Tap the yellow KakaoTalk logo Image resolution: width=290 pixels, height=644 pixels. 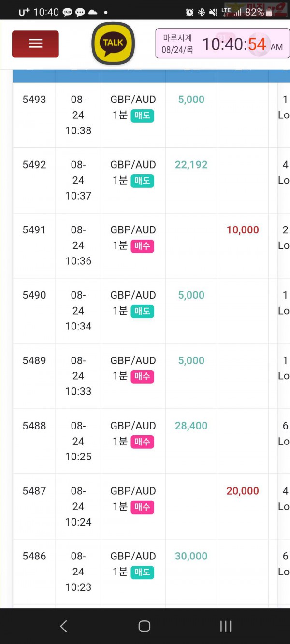pos(113,43)
